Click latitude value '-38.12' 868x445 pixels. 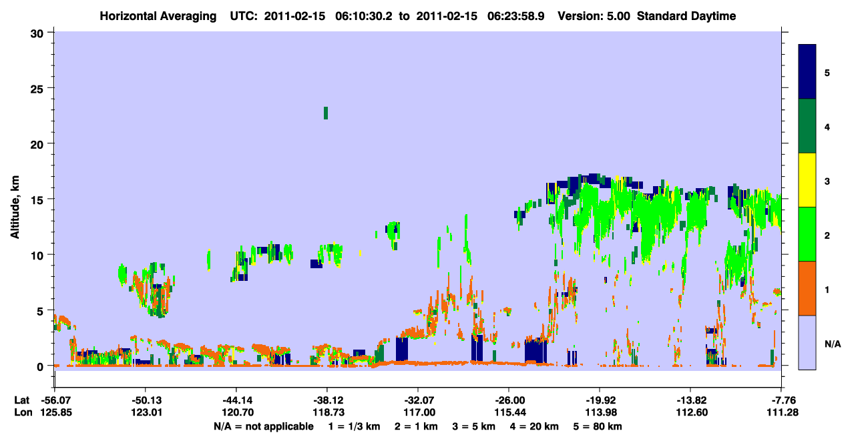(x=327, y=400)
